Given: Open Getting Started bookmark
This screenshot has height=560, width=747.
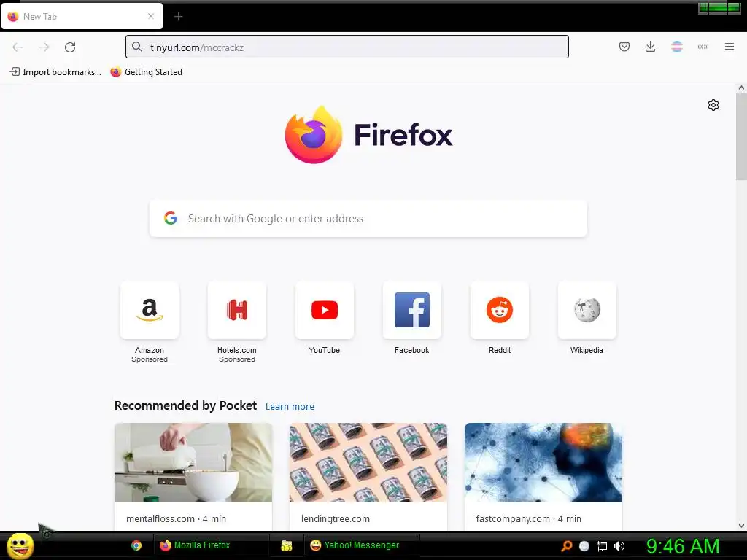Looking at the screenshot, I should click(146, 72).
